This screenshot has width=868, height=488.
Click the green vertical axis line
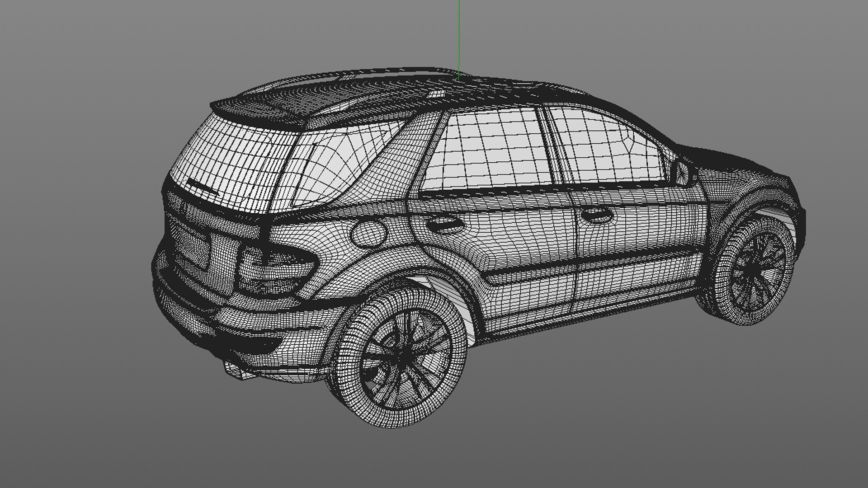459,36
